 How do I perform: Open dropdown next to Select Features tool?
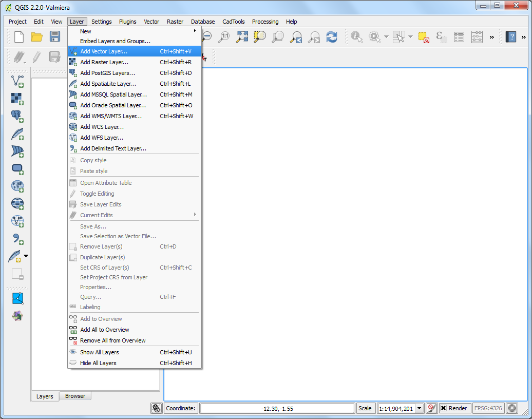pyautogui.click(x=410, y=36)
